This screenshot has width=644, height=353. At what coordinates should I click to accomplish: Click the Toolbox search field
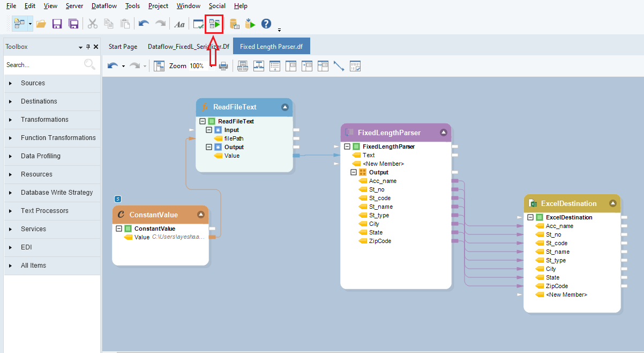(43, 65)
